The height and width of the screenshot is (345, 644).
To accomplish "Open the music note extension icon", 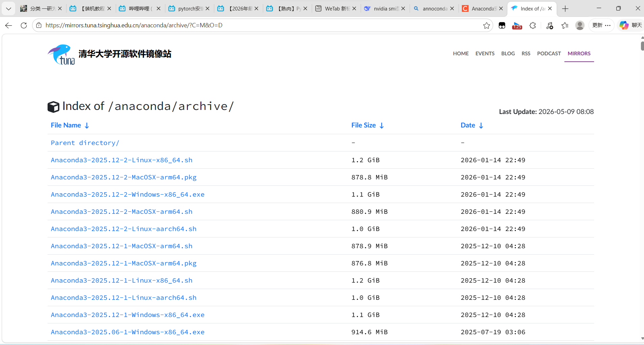I will [x=550, y=25].
